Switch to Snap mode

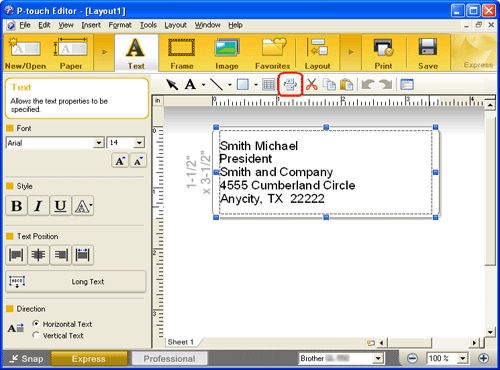tap(27, 359)
